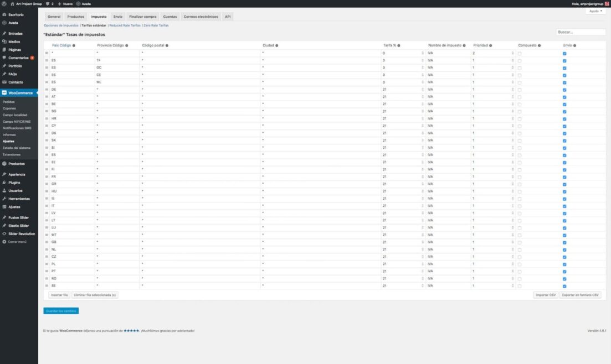Click Tarifa % stepper in the DE row
The width and height of the screenshot is (611, 364).
point(423,90)
